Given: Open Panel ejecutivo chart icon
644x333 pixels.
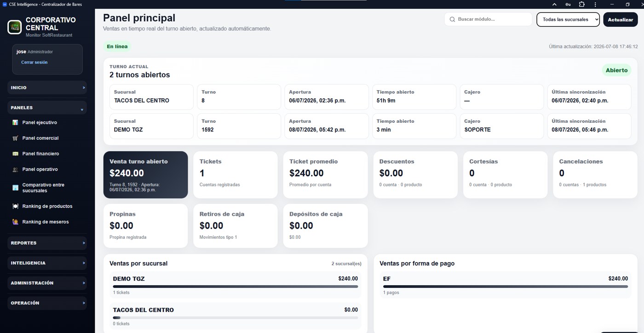Looking at the screenshot, I should click(15, 123).
